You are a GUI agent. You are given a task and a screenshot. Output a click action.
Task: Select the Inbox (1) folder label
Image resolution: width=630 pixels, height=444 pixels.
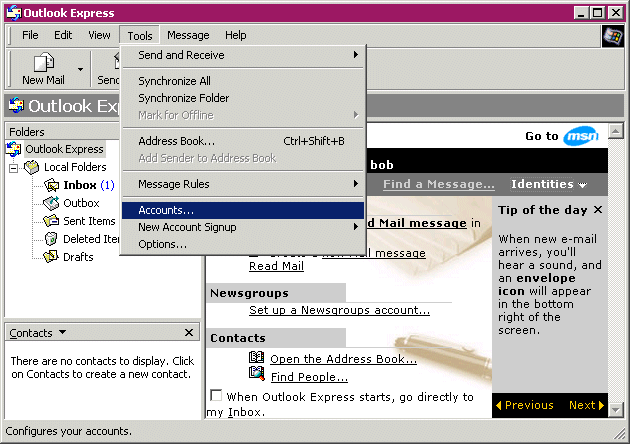pyautogui.click(x=89, y=185)
